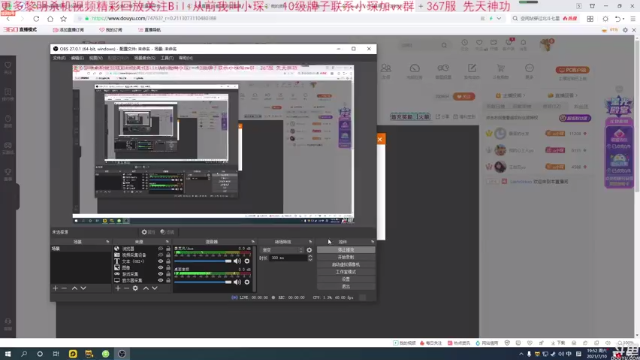Click browser address bar URL

point(154,18)
